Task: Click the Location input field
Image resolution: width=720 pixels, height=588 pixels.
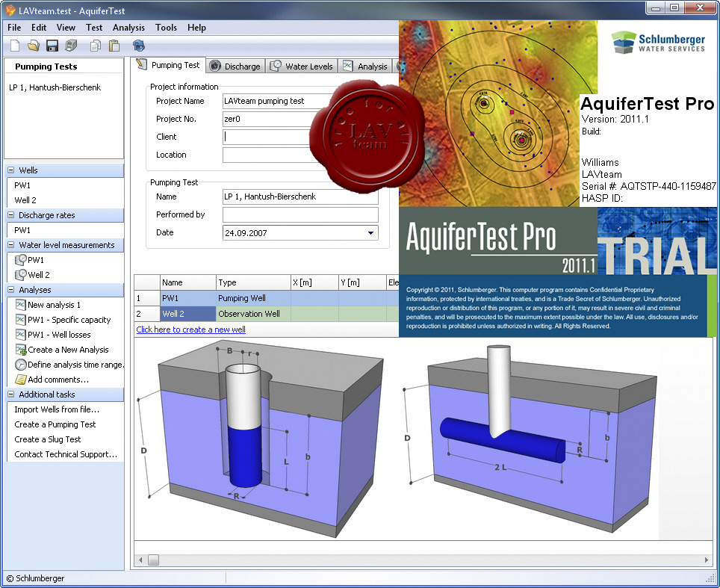Action: (269, 155)
